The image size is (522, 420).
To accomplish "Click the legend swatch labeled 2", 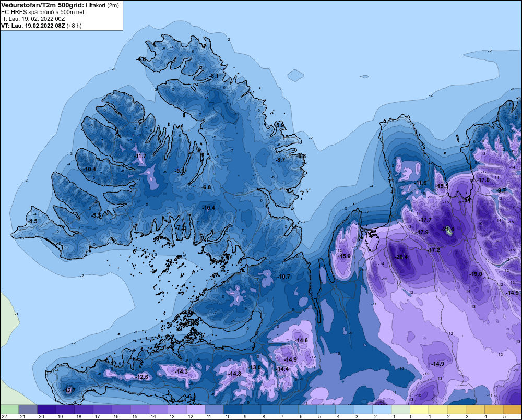I will click(457, 409).
